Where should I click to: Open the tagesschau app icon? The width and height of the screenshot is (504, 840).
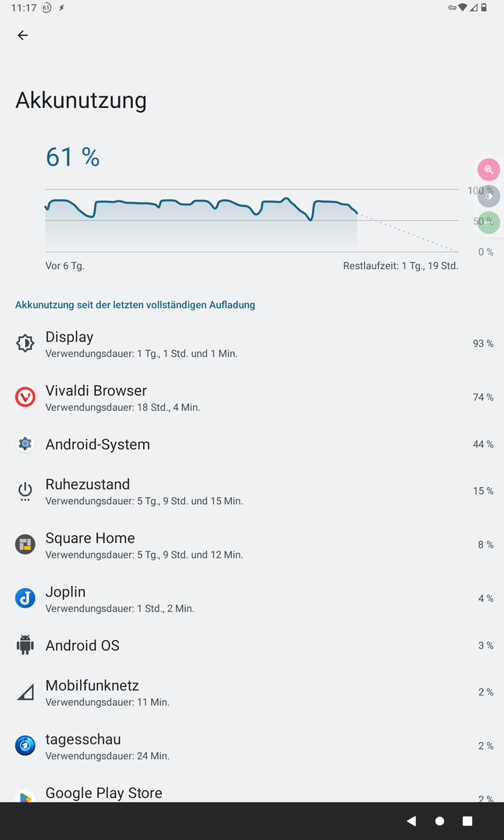[x=25, y=746]
